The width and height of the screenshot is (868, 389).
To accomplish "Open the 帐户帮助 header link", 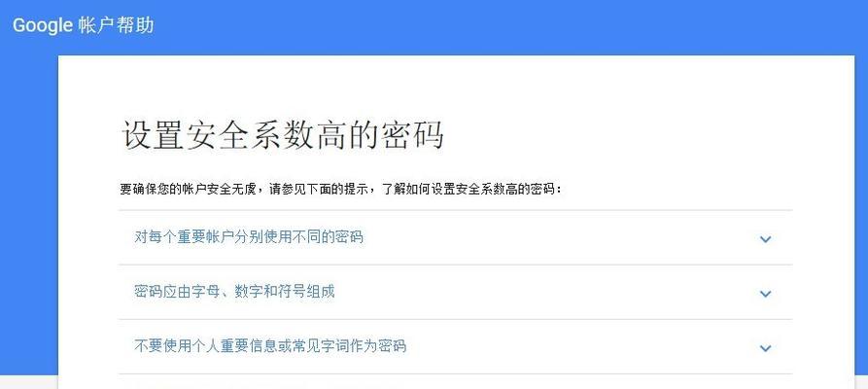I will pos(116,25).
